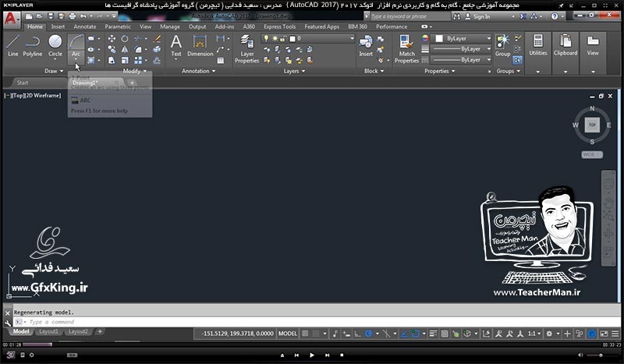Click the Group tool
The width and height of the screenshot is (624, 364).
pyautogui.click(x=502, y=45)
